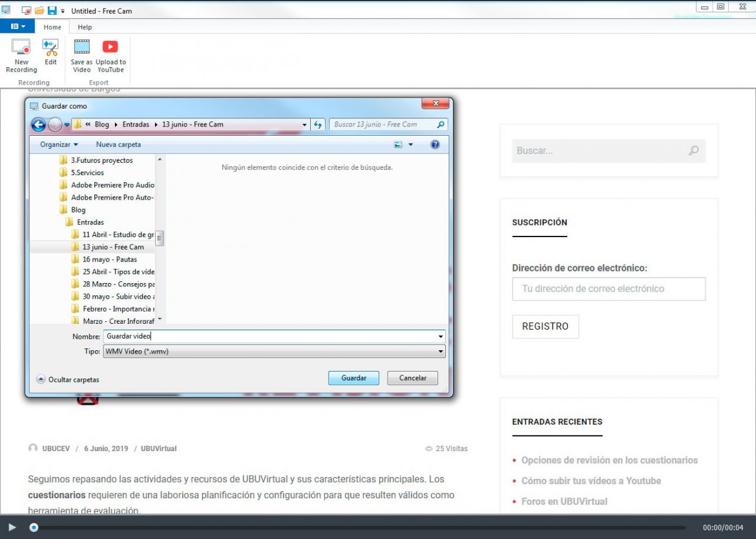Click the playback progress slider handle
The image size is (756, 539).
click(x=34, y=527)
